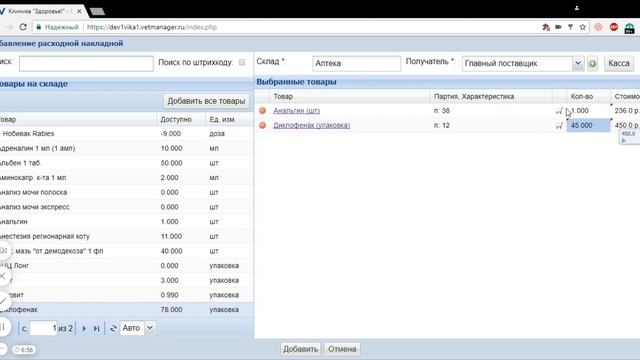
Task: Click the Склад field with Аптека
Action: click(x=356, y=64)
